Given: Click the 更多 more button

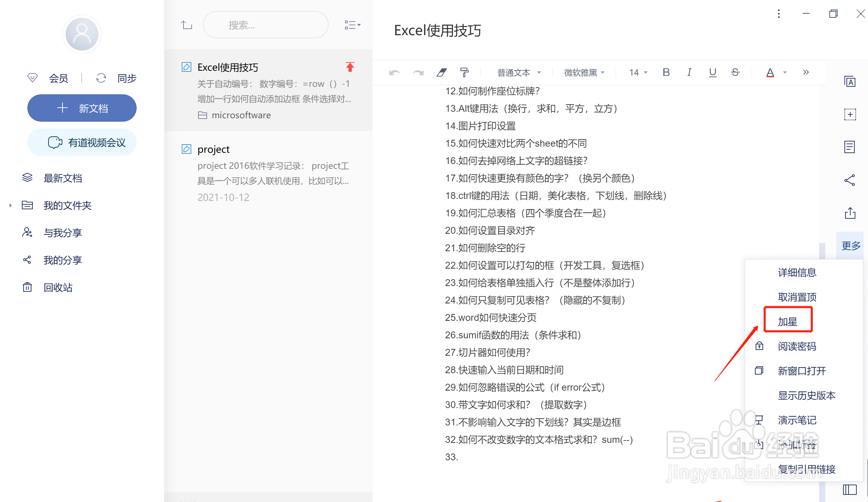Looking at the screenshot, I should (x=850, y=246).
